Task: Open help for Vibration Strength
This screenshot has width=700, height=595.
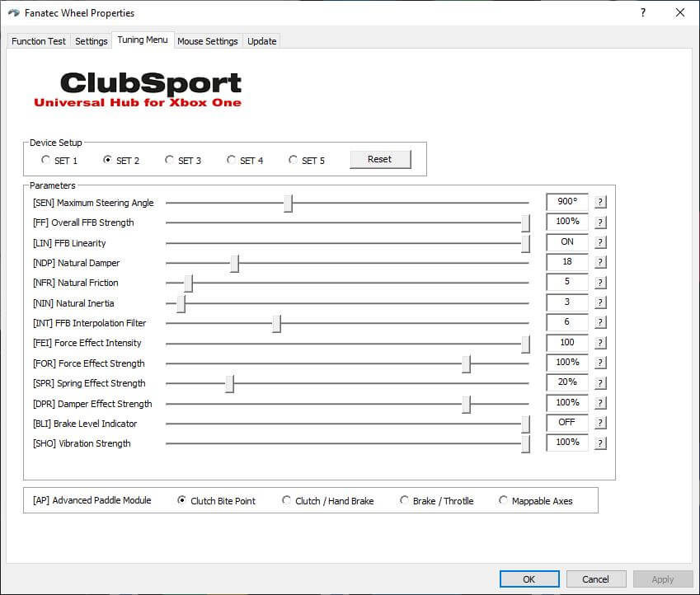Action: (x=600, y=443)
